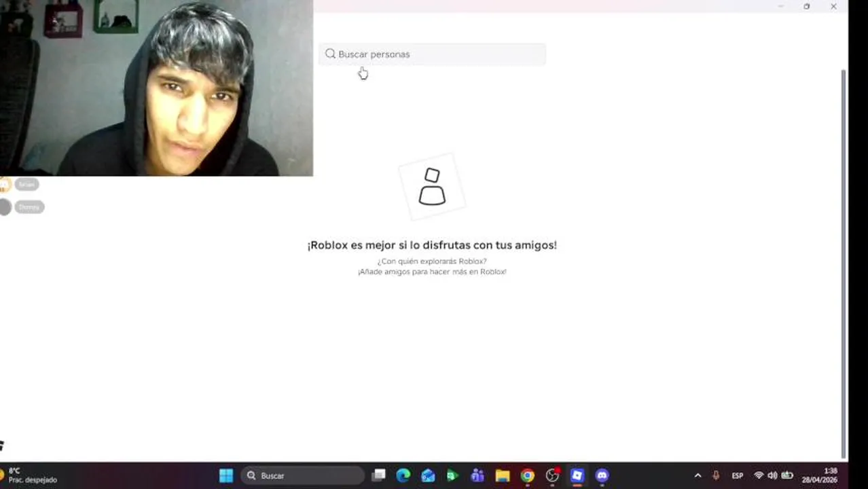The image size is (868, 489).
Task: Open Task View from the taskbar
Action: click(x=379, y=475)
